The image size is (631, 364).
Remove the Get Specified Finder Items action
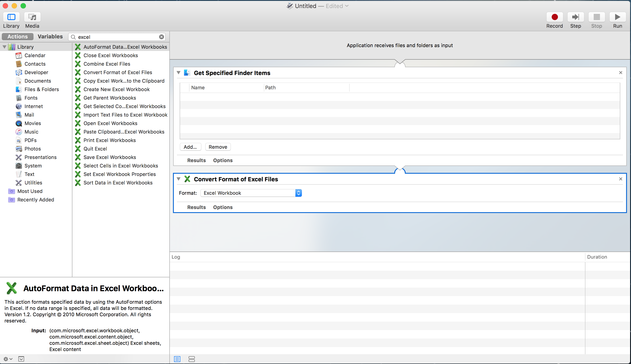point(620,73)
